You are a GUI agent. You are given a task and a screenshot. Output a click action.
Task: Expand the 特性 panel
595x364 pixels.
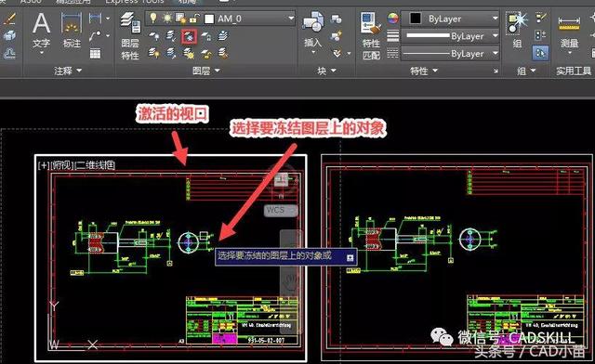(424, 71)
